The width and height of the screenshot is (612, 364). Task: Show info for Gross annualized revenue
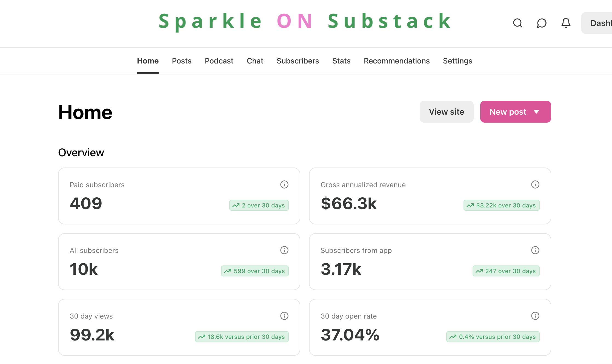(x=535, y=184)
